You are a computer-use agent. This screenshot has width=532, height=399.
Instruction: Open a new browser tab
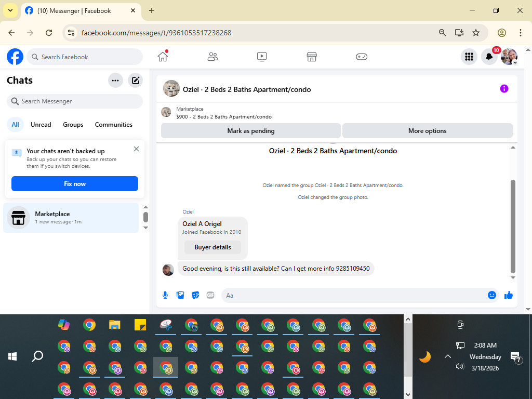[152, 10]
